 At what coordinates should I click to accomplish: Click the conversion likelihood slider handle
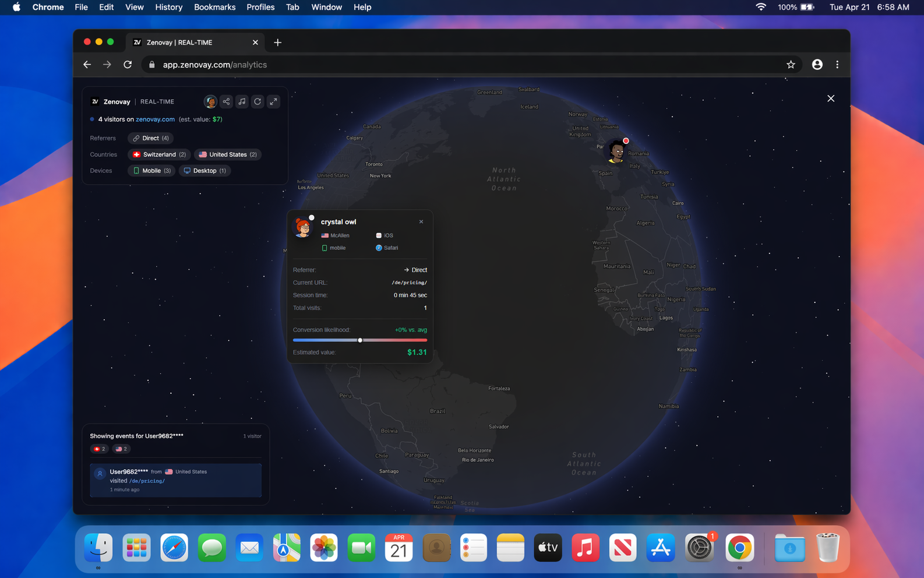coord(360,340)
